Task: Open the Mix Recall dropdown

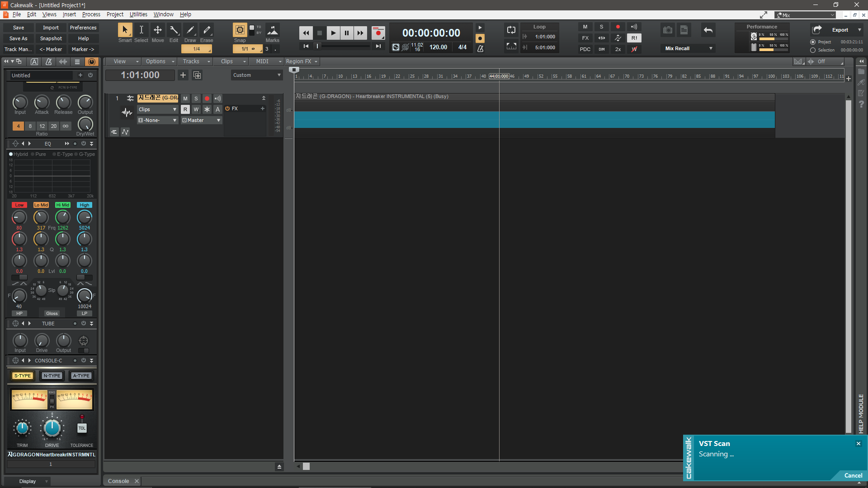Action: point(688,48)
